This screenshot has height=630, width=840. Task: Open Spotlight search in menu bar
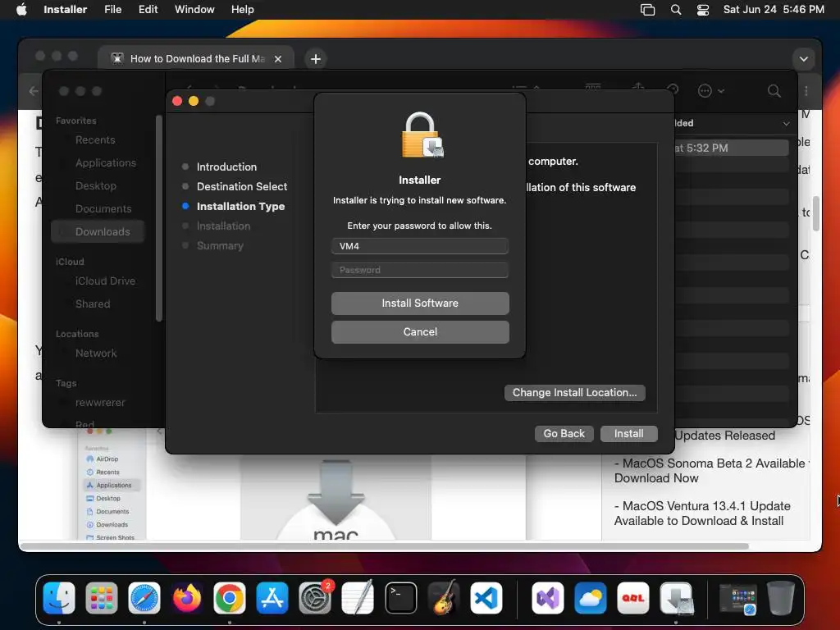coord(676,10)
